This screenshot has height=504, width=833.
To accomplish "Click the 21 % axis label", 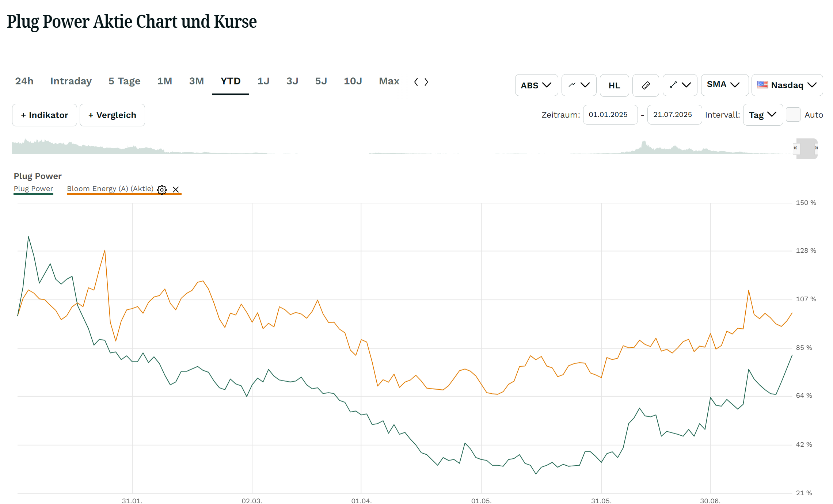I will coord(804,493).
